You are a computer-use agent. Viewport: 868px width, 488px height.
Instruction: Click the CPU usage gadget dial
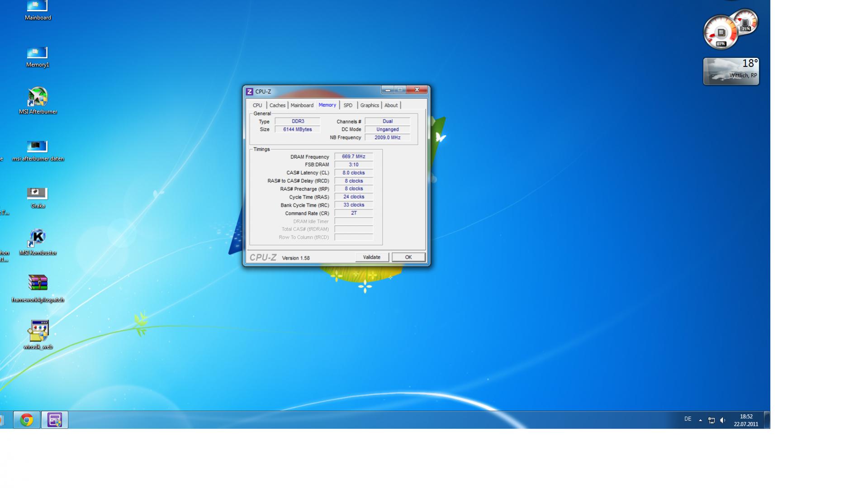click(721, 33)
